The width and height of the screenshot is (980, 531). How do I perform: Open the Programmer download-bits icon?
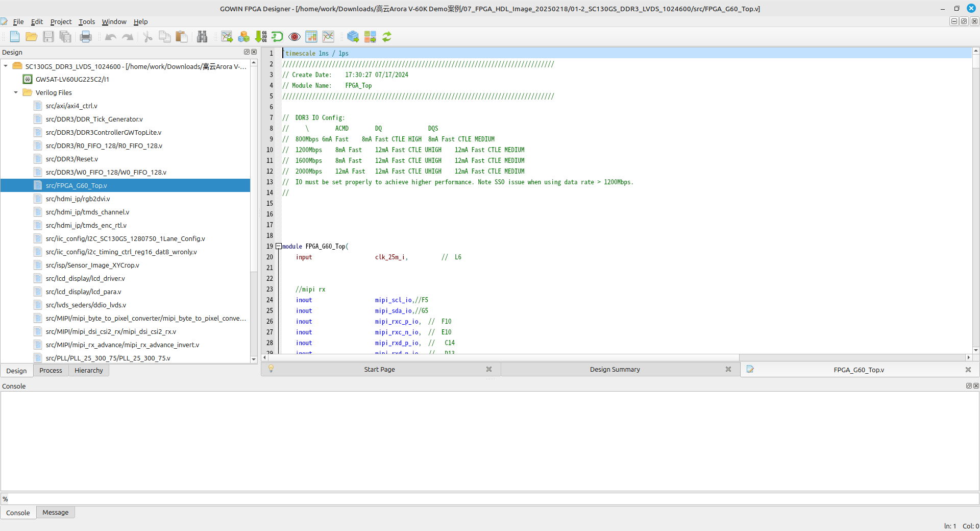(261, 37)
